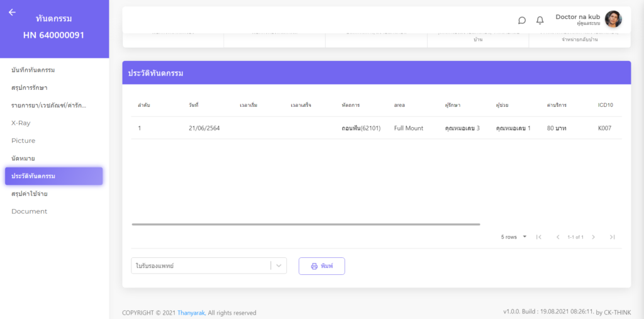
Task: Open the chat messages icon
Action: pos(522,20)
